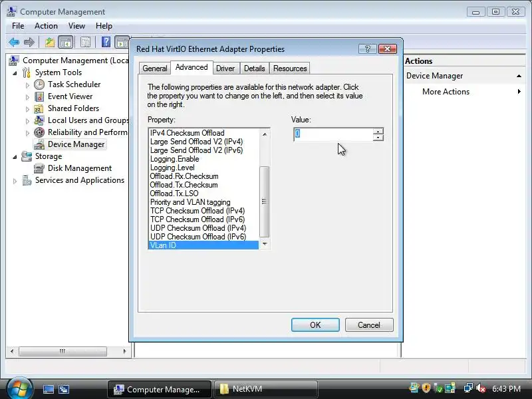The image size is (532, 399).
Task: Open the View menu
Action: [x=76, y=26]
